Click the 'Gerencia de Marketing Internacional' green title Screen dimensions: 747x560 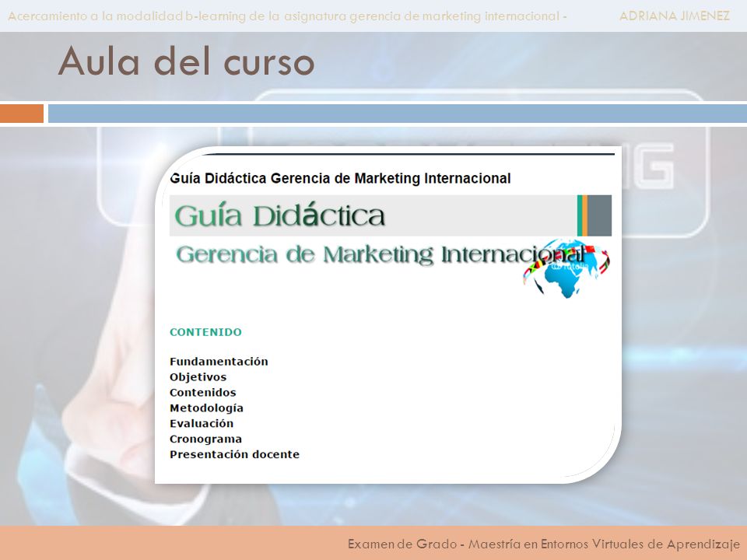380,255
